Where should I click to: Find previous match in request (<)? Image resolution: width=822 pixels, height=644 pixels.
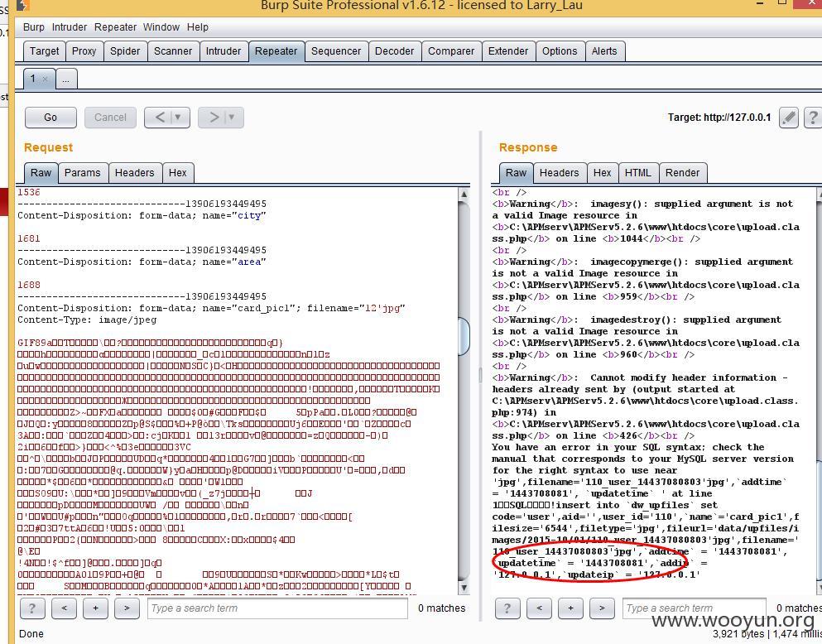point(64,608)
